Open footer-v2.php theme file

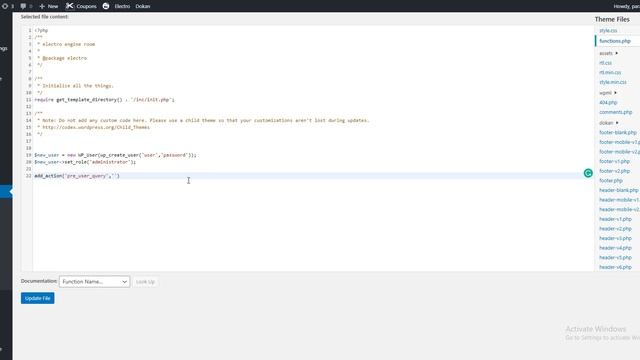614,171
